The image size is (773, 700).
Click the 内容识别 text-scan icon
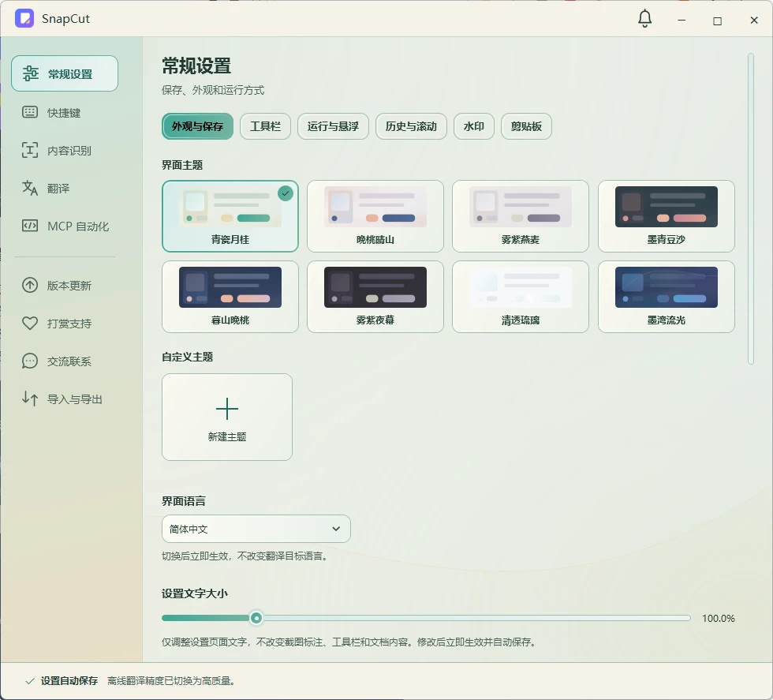[x=30, y=150]
